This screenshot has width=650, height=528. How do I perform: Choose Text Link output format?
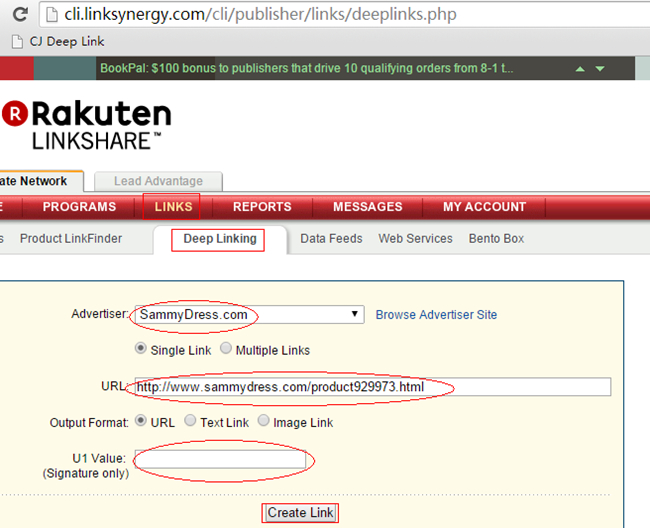tap(190, 422)
